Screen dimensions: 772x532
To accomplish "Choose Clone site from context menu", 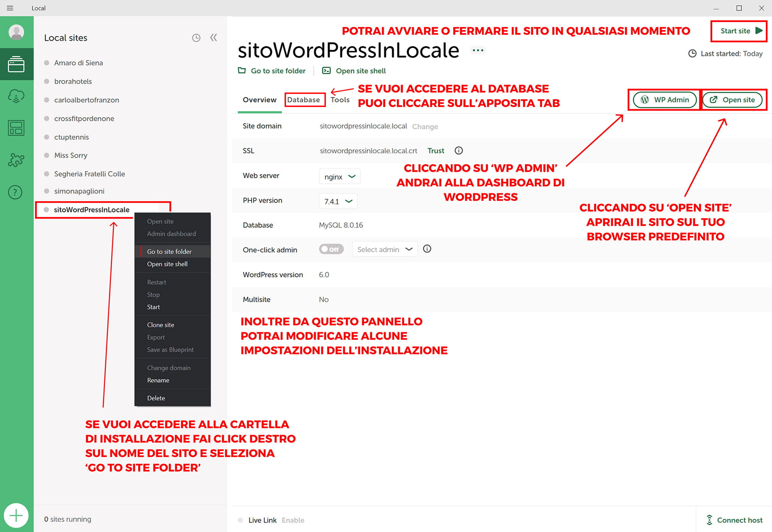I will coord(161,325).
